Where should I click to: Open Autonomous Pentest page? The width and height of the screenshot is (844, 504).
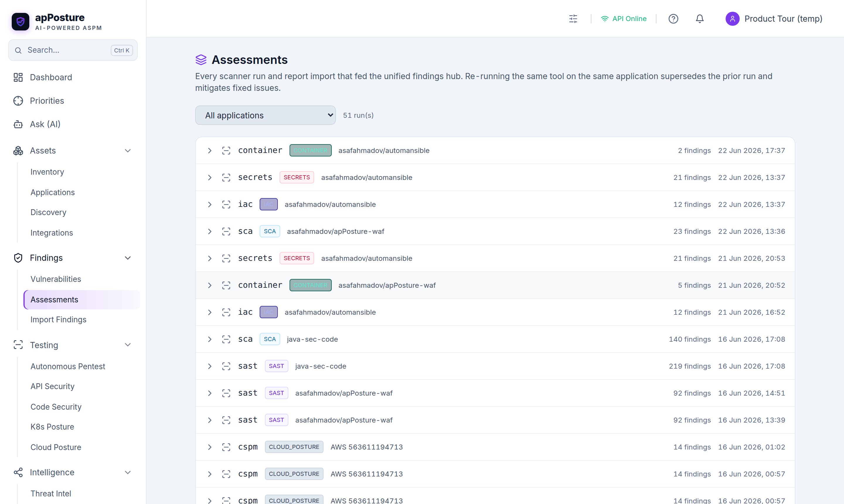pos(68,367)
